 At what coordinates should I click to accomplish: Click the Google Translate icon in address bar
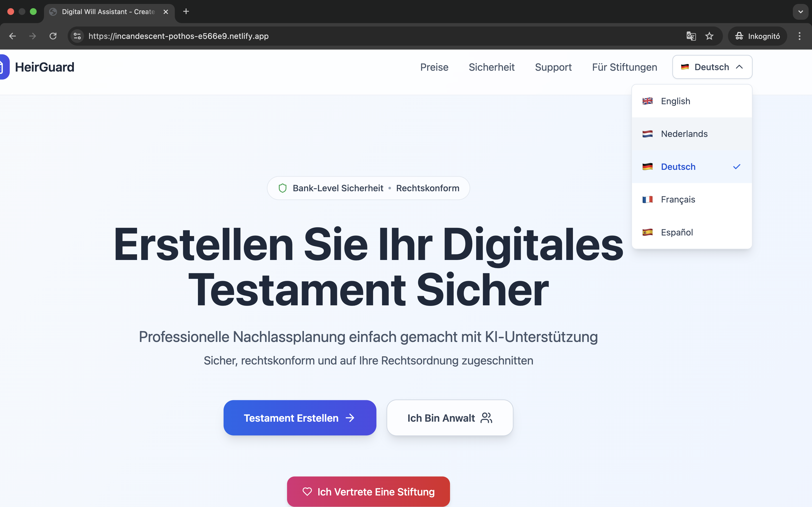[691, 36]
